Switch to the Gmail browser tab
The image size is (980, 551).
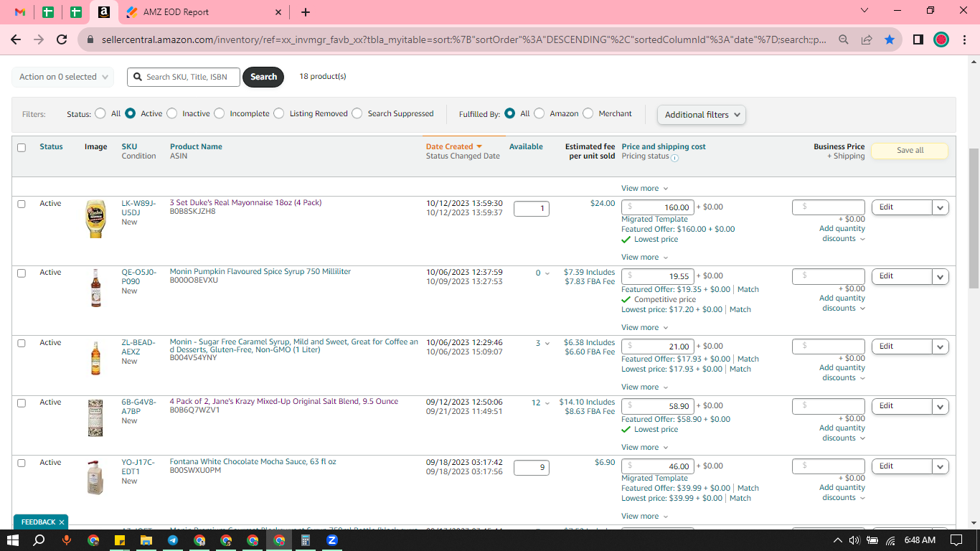coord(20,12)
